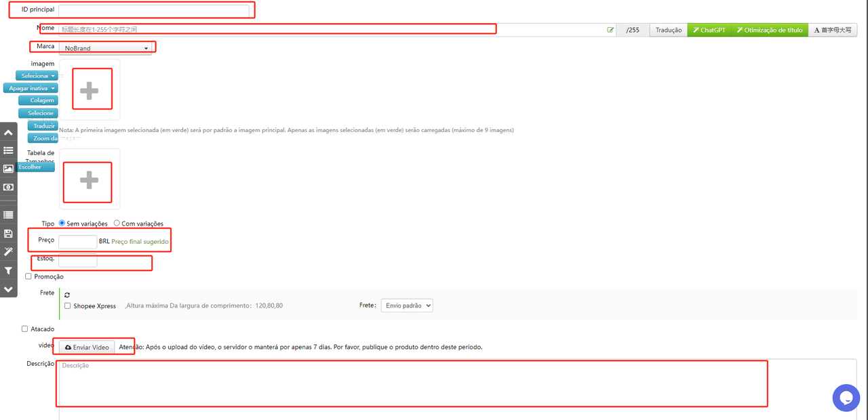
Task: Click 'Otimização de título' button
Action: click(770, 30)
